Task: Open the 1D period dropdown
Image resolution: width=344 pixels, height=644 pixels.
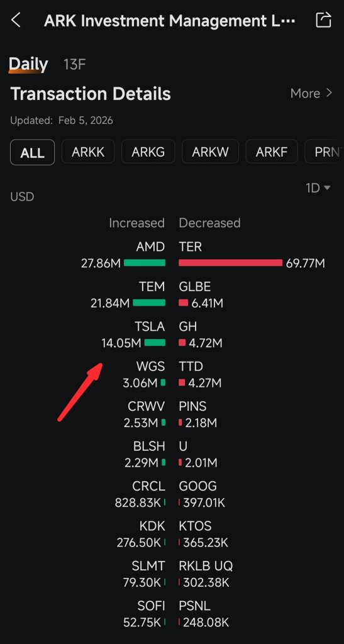Action: 318,188
